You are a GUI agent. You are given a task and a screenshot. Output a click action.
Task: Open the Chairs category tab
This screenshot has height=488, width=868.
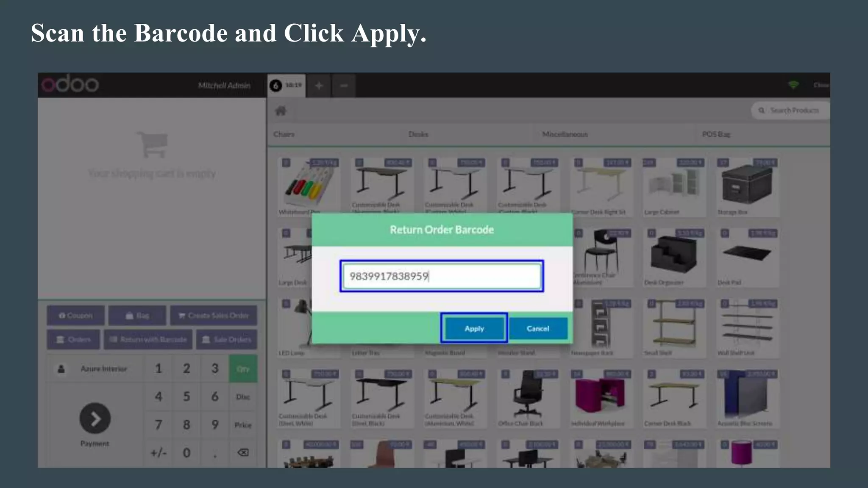pyautogui.click(x=284, y=134)
